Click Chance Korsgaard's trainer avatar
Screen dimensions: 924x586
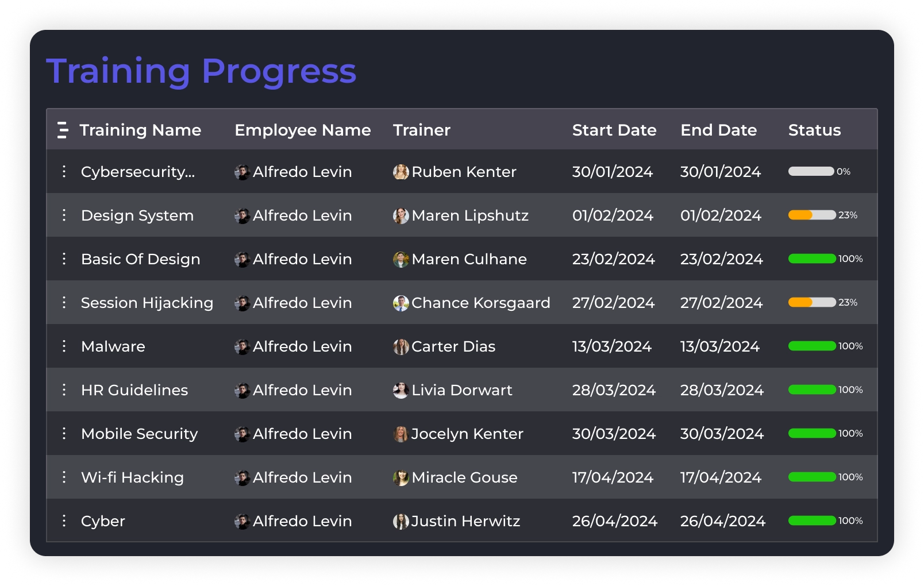coord(401,303)
